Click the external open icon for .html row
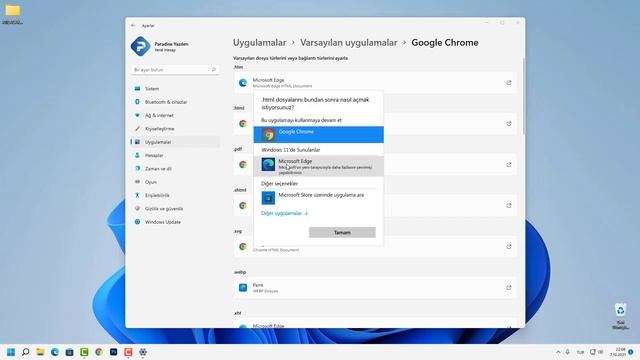 509,124
